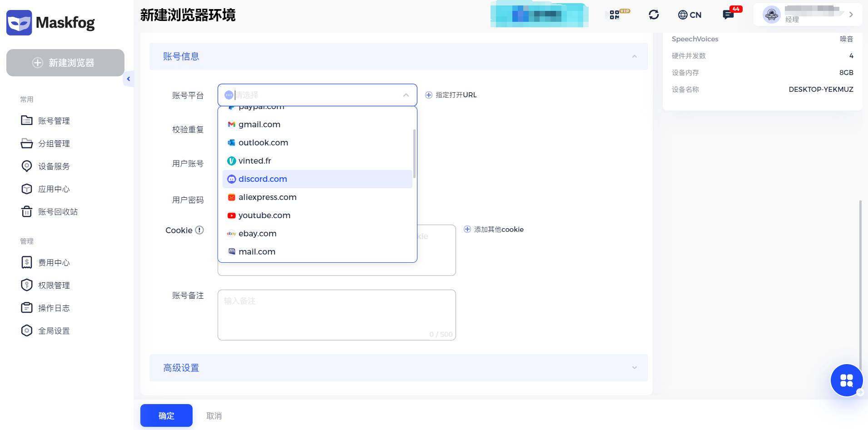Click the gmail.com envelope icon
The height and width of the screenshot is (430, 868).
pyautogui.click(x=232, y=125)
